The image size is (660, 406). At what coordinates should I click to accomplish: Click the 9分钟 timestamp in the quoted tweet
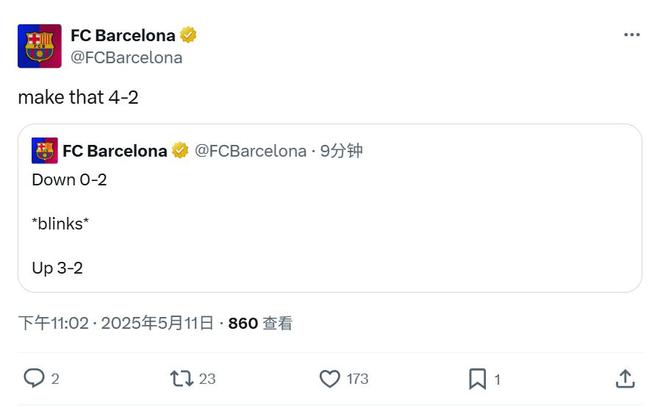pyautogui.click(x=341, y=151)
